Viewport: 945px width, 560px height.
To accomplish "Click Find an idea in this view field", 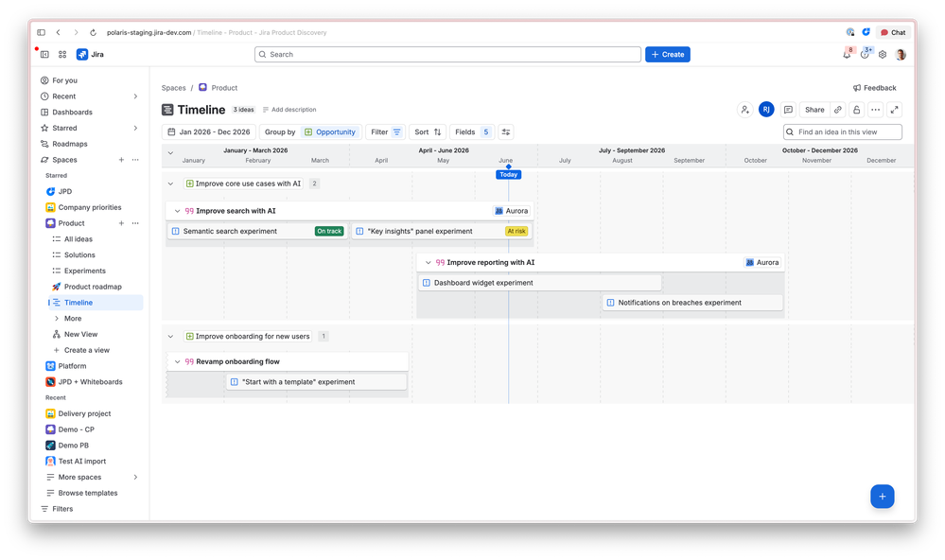I will pyautogui.click(x=843, y=132).
